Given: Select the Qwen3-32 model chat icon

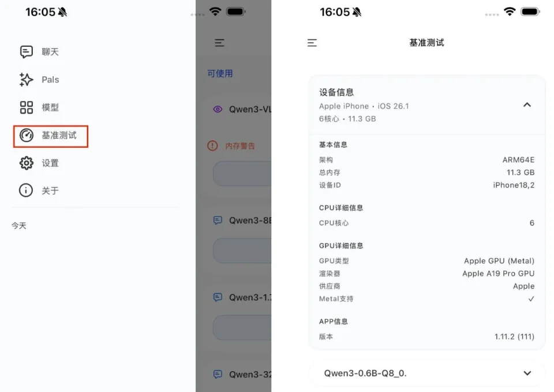Looking at the screenshot, I should 218,374.
